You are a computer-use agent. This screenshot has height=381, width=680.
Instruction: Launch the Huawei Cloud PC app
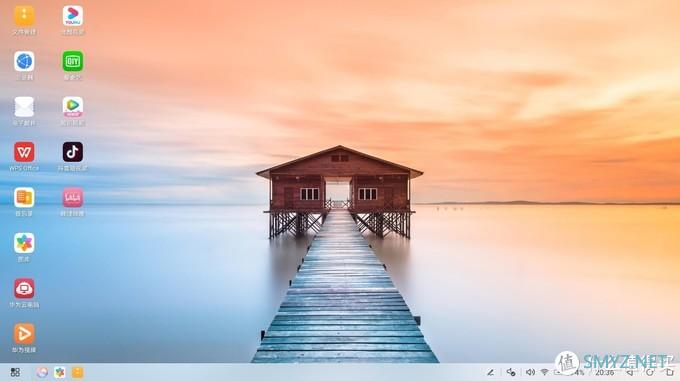click(x=24, y=289)
